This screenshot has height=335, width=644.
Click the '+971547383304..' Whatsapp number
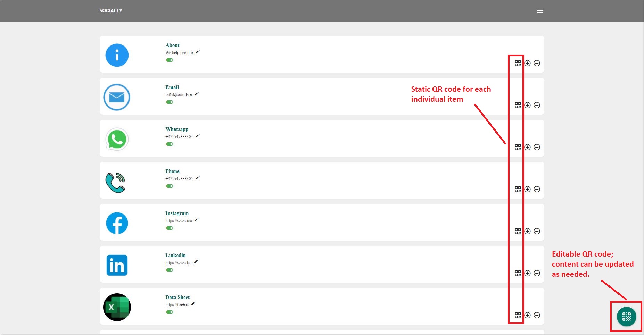(180, 137)
